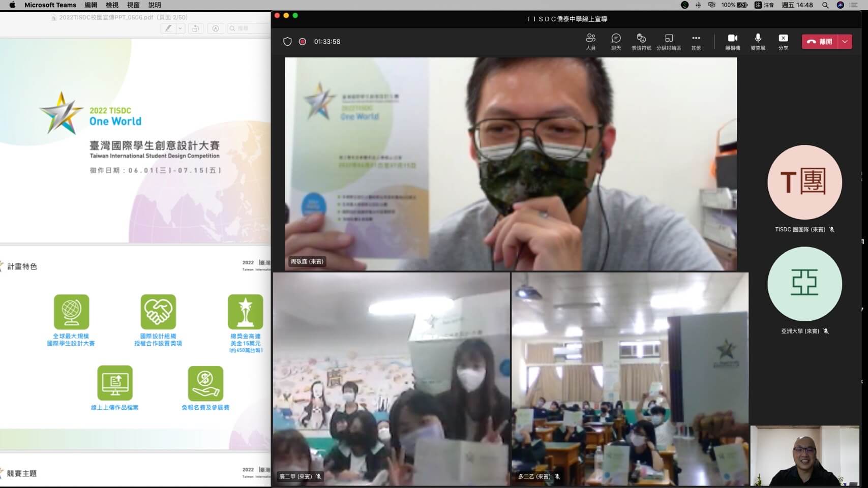Open Spotlight search in the menu bar
868x488 pixels.
pyautogui.click(x=825, y=5)
